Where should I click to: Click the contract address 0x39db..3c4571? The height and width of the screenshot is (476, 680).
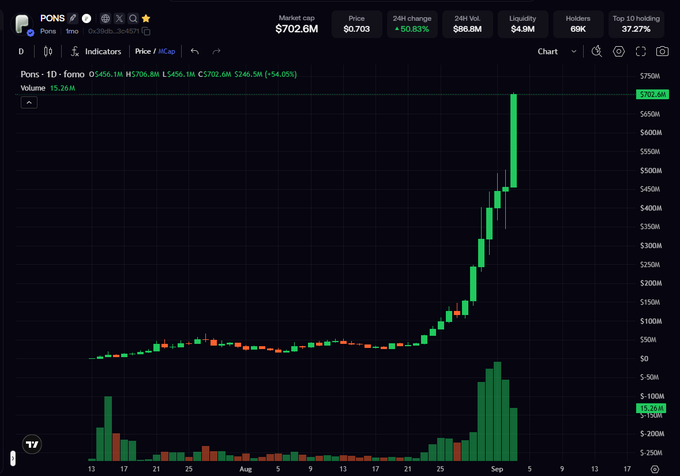[x=114, y=31]
